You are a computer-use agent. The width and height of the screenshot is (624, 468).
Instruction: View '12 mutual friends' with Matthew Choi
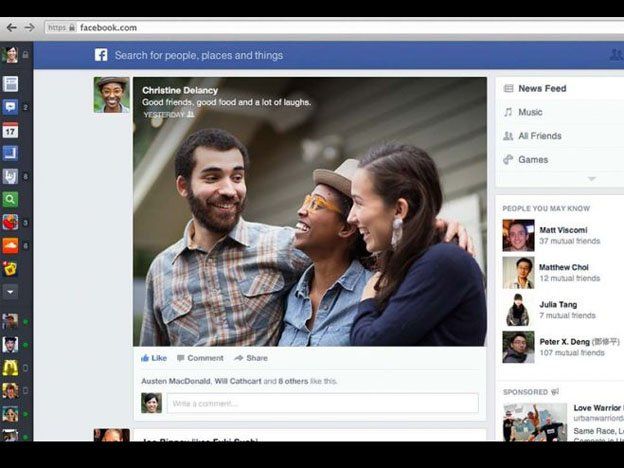[x=569, y=278]
